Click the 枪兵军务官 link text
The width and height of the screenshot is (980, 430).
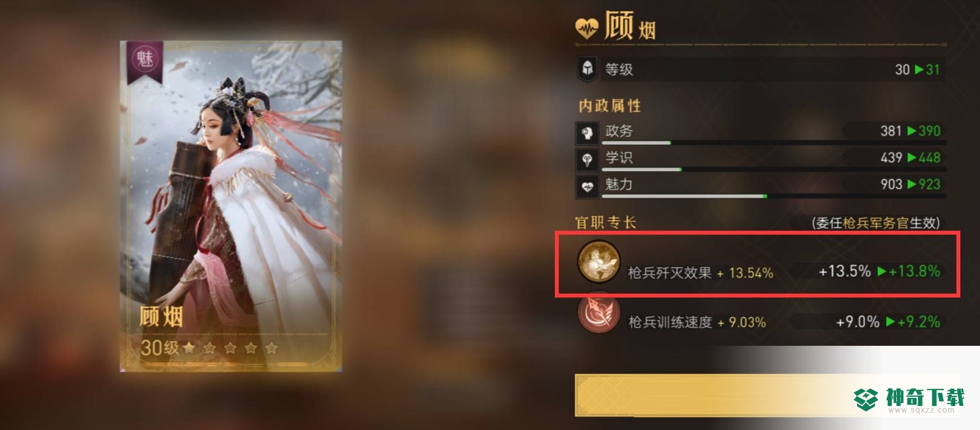click(875, 223)
